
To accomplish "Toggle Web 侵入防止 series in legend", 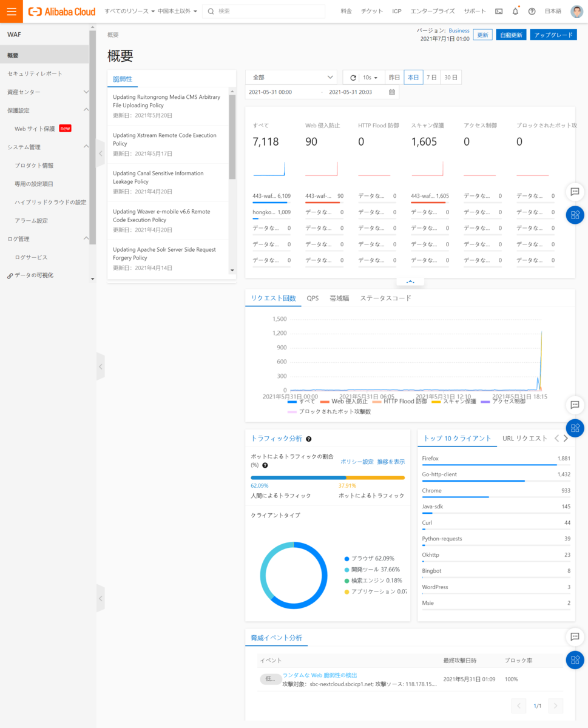I will (x=343, y=402).
